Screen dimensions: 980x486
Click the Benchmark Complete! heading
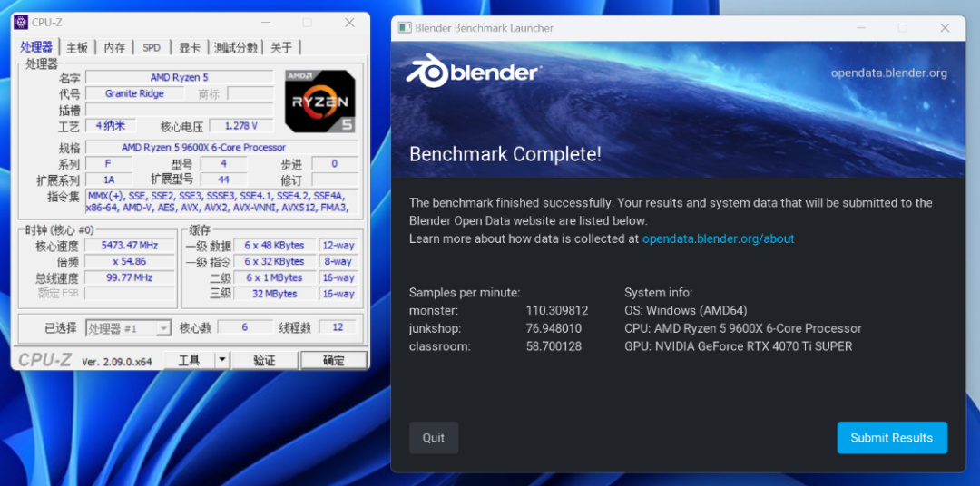click(x=505, y=153)
